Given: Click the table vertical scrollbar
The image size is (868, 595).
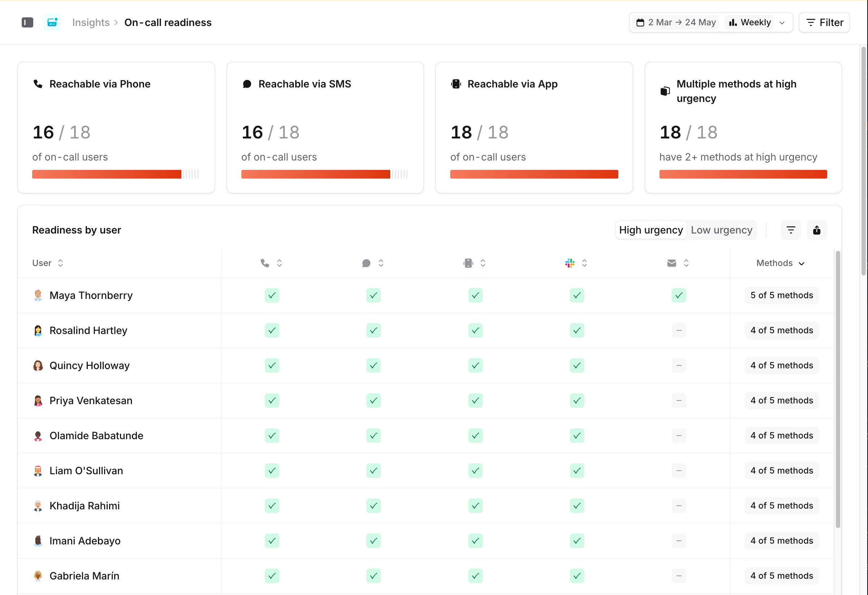Looking at the screenshot, I should [838, 389].
